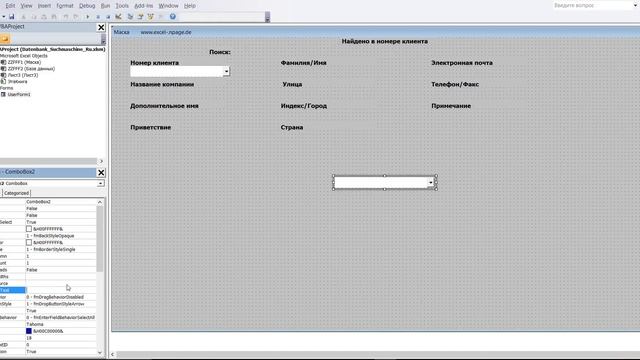640x360 pixels.
Task: Click the Copy toolbar icon
Action: click(34, 17)
